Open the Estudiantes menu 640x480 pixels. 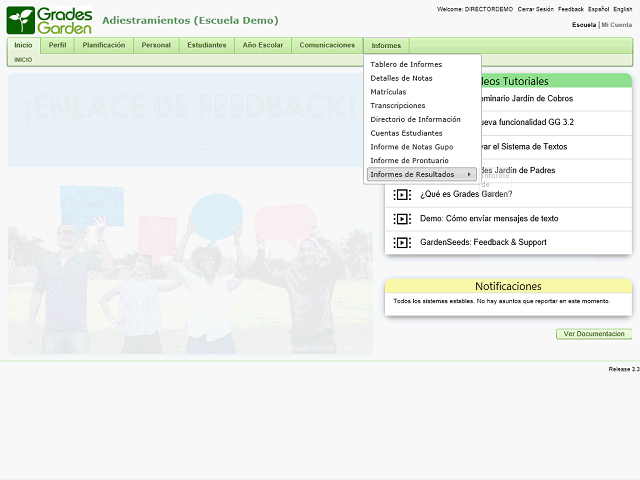(207, 45)
